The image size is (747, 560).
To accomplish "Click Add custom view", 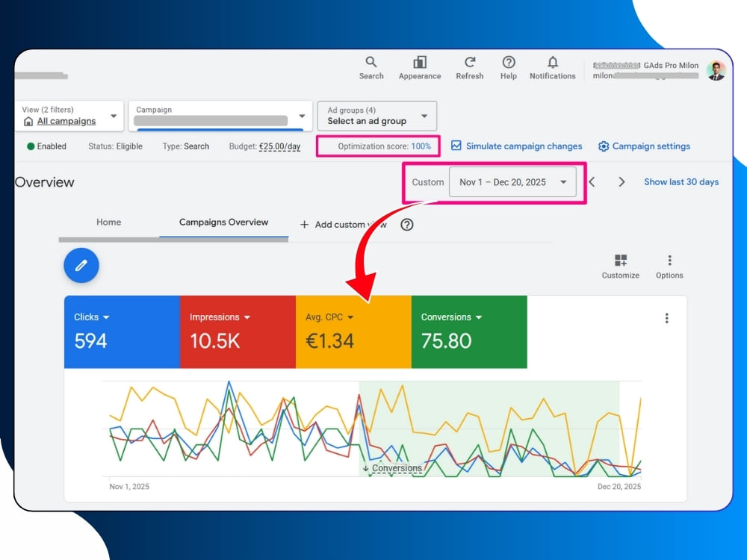I will (350, 225).
